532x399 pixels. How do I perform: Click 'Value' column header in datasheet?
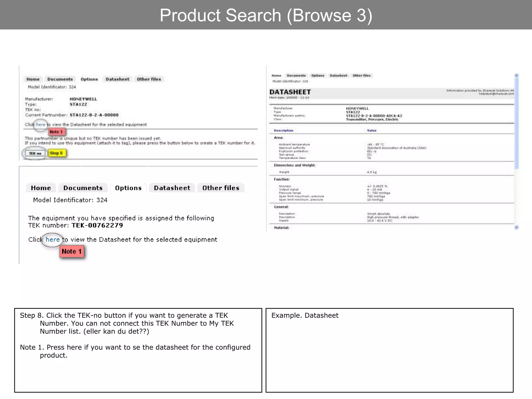[372, 130]
